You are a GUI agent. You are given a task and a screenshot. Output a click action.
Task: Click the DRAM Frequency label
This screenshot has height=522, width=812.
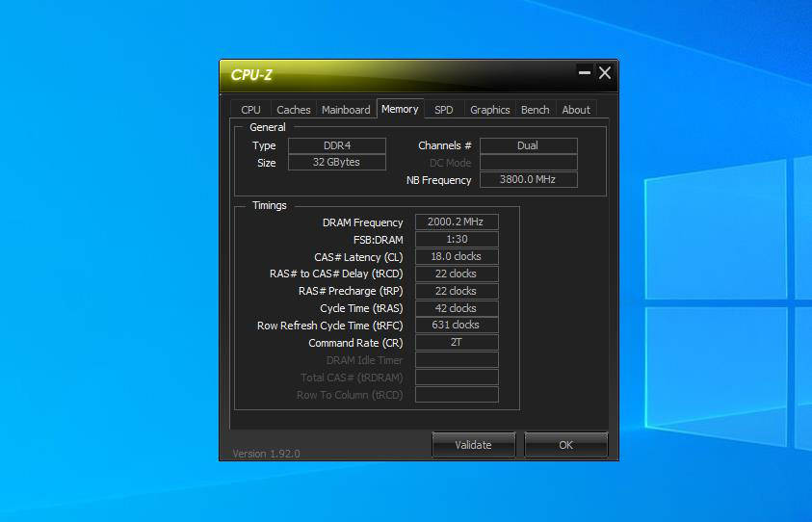[362, 222]
